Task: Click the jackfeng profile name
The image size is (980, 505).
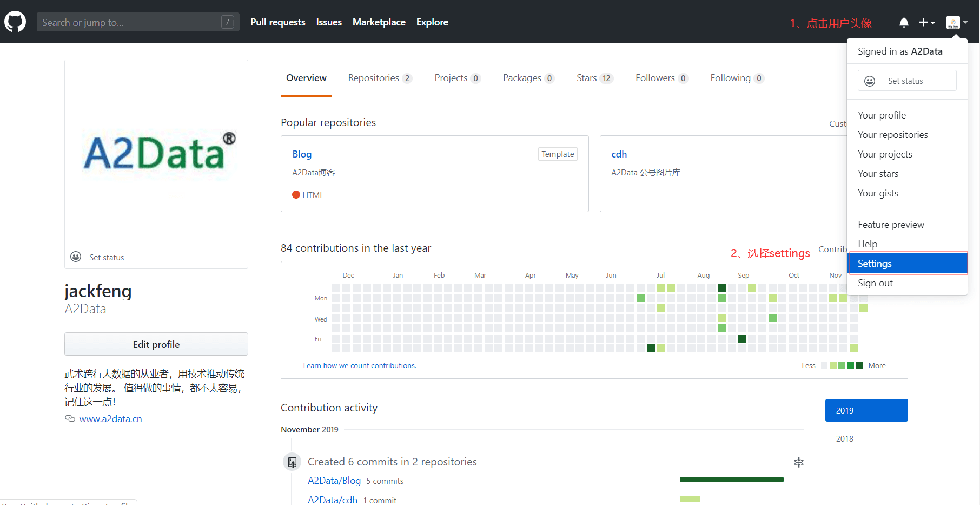Action: coord(98,291)
